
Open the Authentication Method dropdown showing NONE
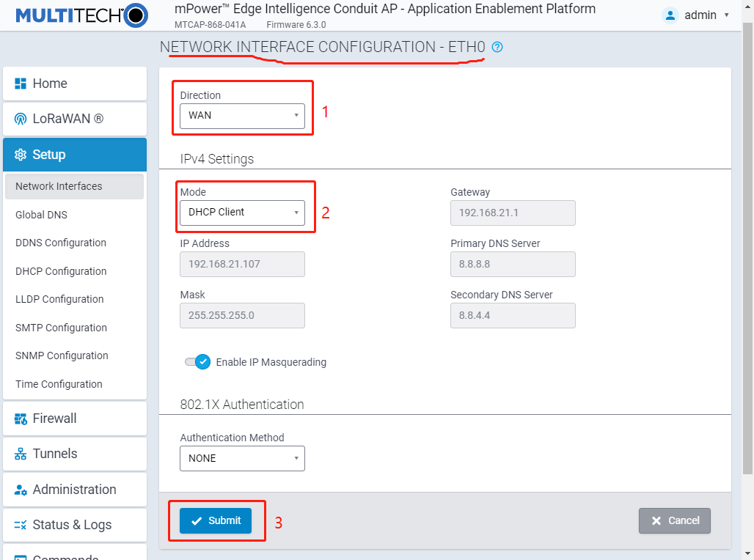242,459
